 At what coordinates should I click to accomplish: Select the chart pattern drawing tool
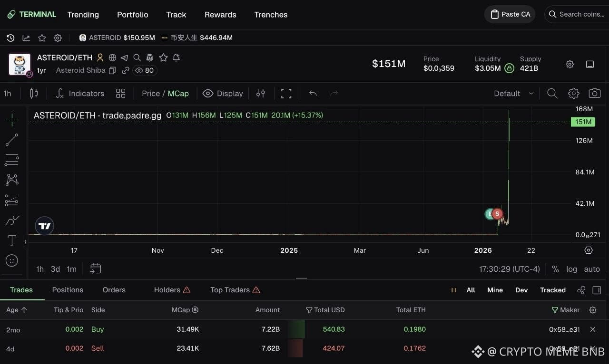(x=12, y=180)
